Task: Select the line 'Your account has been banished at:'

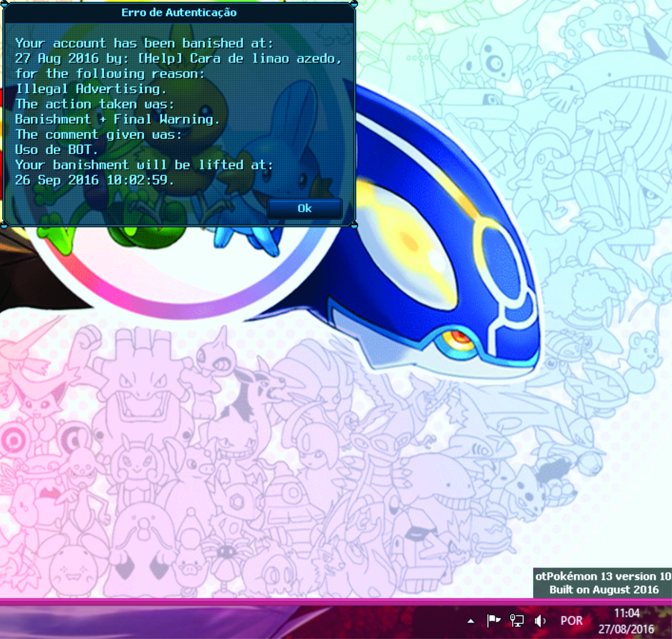Action: click(144, 43)
